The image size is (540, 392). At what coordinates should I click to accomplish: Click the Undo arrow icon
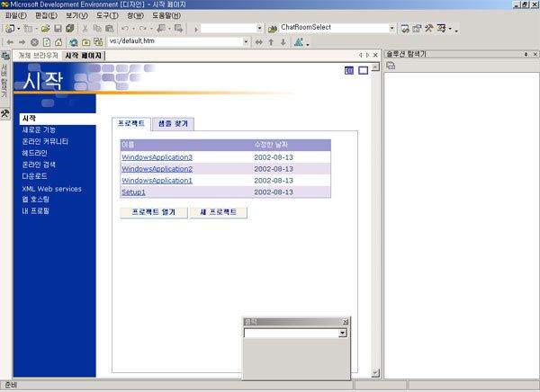pyautogui.click(x=125, y=29)
